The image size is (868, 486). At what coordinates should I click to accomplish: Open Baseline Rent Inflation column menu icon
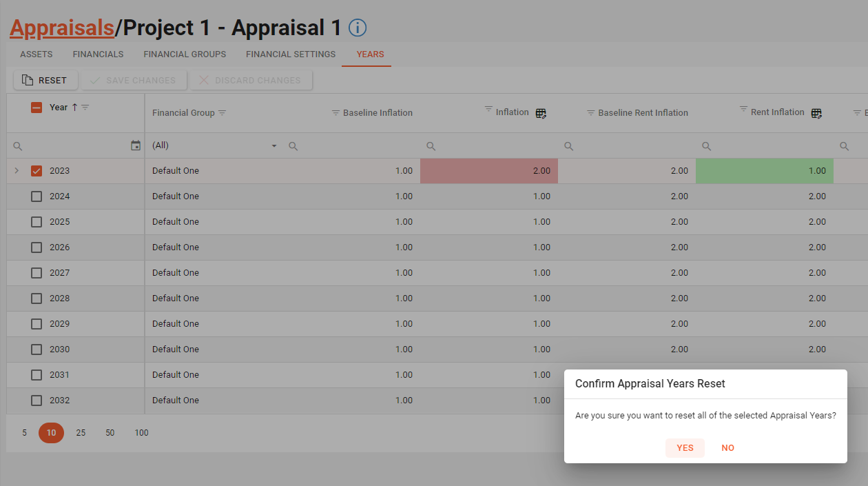pos(590,113)
